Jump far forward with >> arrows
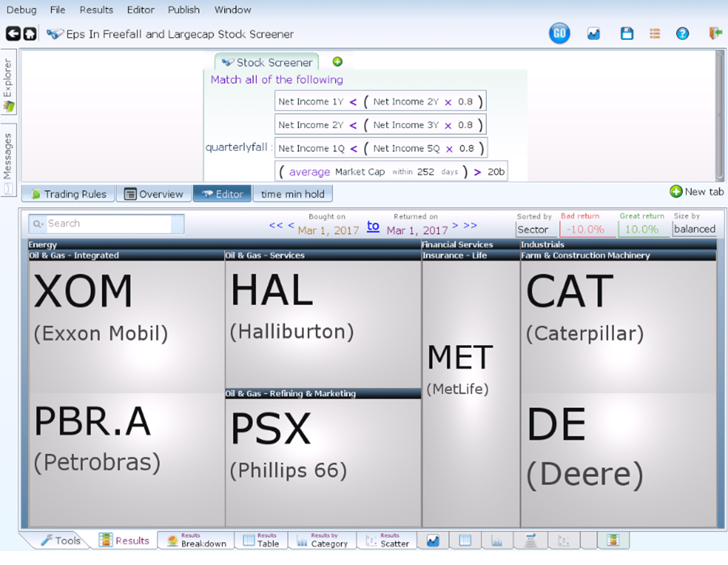Viewport: 728px width, 565px height. click(x=471, y=225)
